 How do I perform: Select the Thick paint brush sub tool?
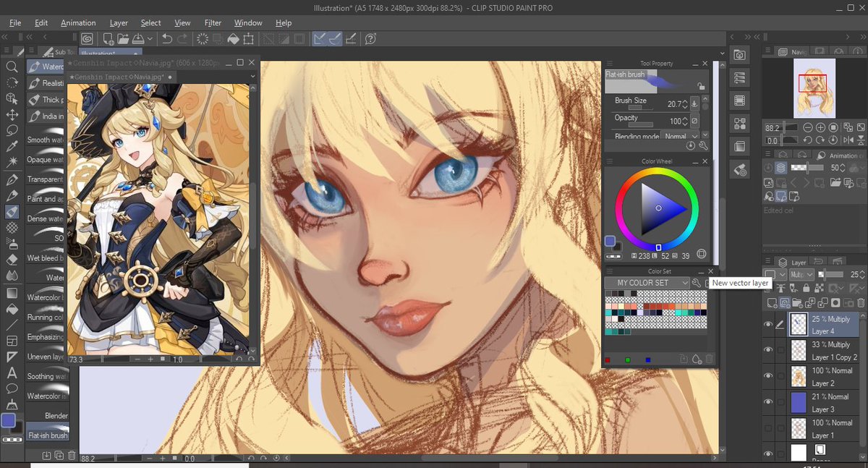(46, 100)
